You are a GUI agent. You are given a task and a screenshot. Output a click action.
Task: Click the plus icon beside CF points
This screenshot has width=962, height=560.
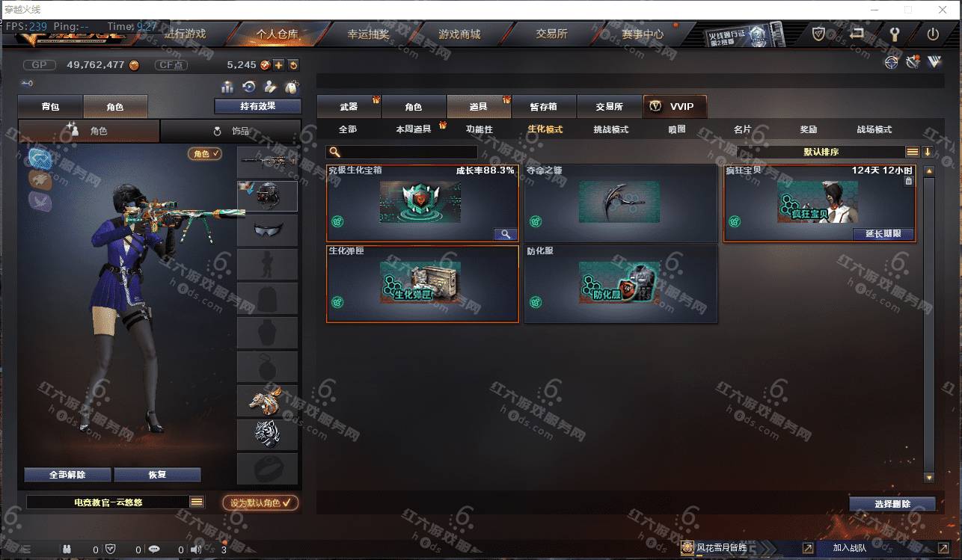tap(278, 65)
